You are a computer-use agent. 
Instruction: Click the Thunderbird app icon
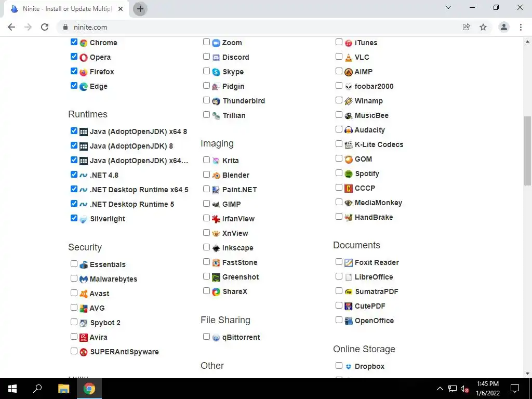(216, 101)
